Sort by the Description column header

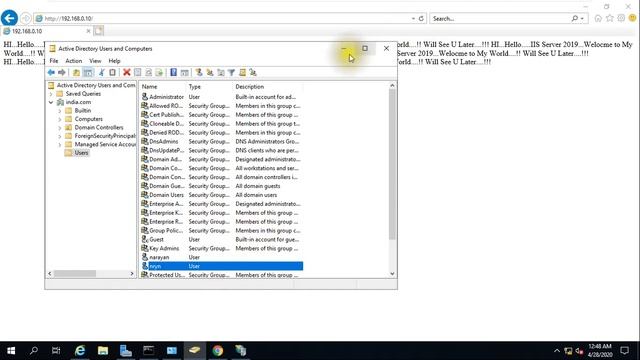click(268, 87)
